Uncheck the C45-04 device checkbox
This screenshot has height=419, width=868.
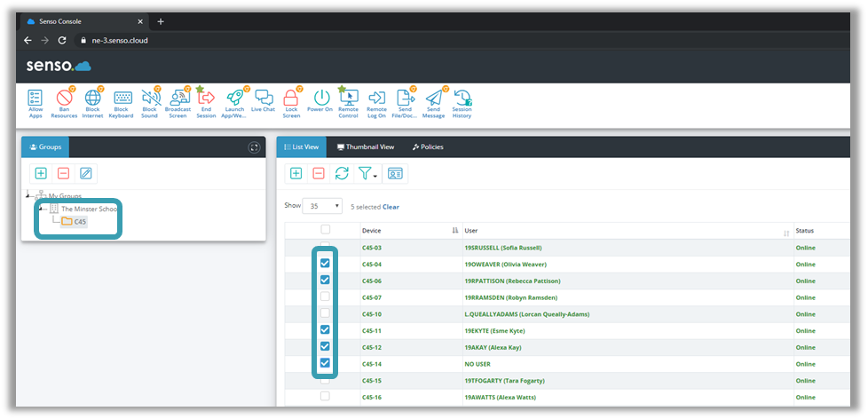coord(325,264)
